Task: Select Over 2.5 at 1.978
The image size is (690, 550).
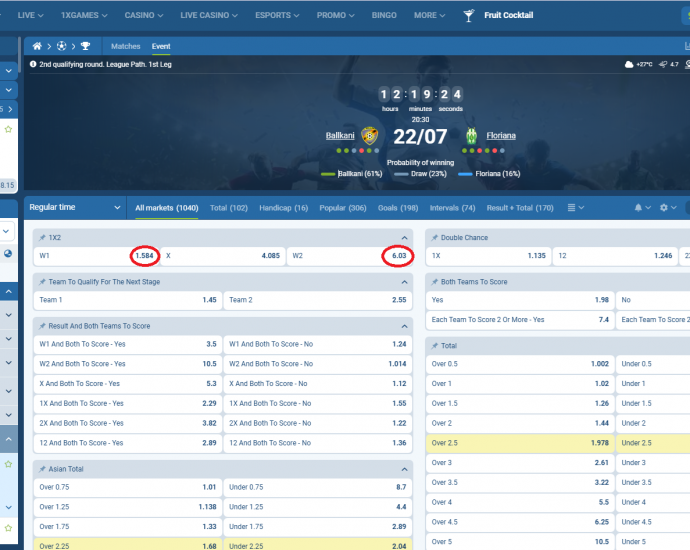Action: coord(520,443)
